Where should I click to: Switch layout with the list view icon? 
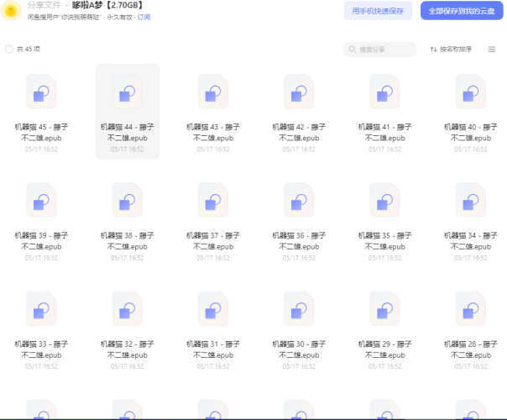(x=492, y=50)
